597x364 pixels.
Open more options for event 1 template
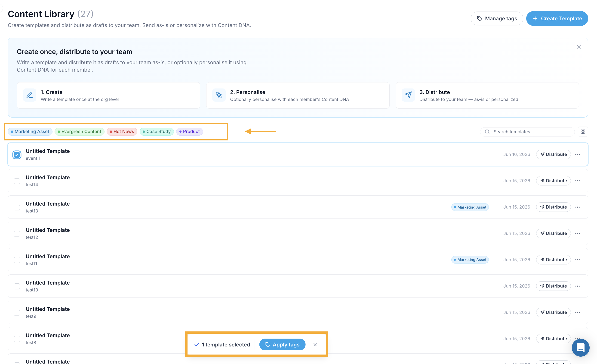tap(578, 155)
